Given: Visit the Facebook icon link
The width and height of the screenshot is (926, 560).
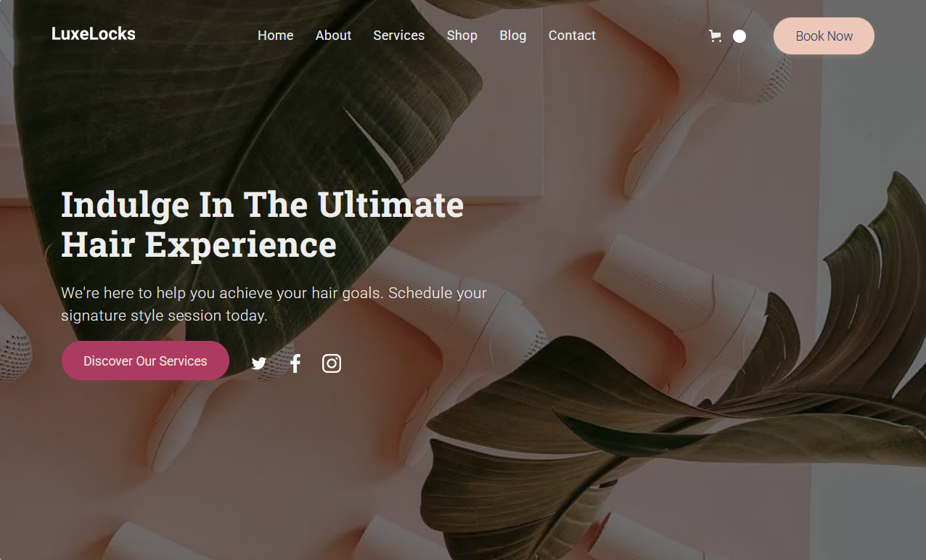Looking at the screenshot, I should click(295, 363).
